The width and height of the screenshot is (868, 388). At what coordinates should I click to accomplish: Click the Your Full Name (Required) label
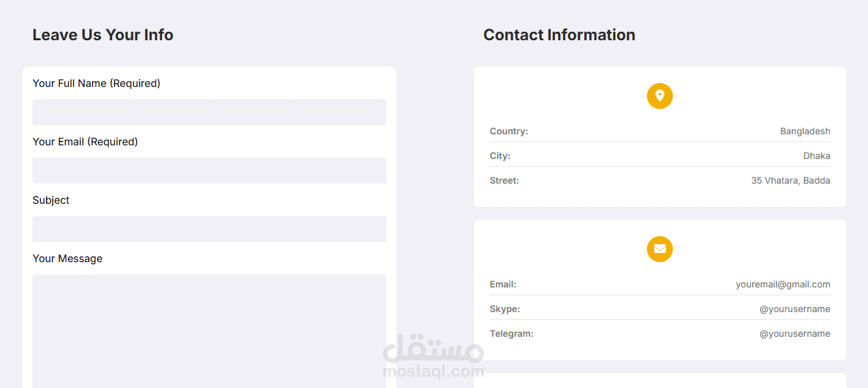point(97,83)
